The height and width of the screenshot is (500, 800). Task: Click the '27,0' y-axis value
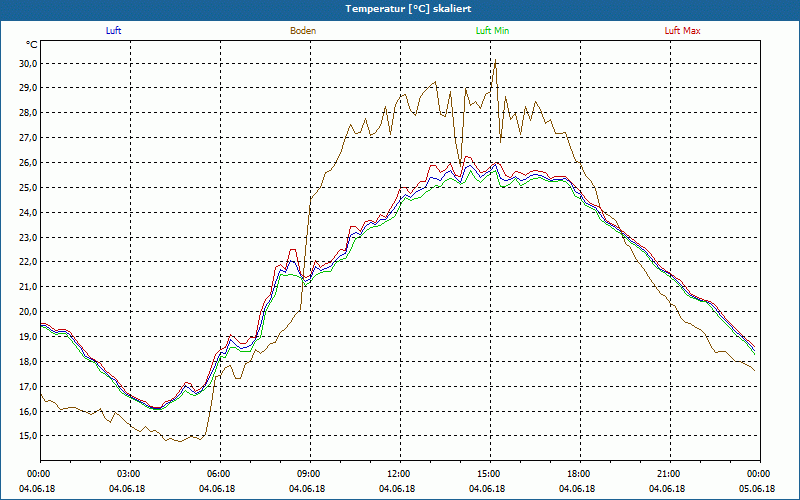[x=28, y=138]
